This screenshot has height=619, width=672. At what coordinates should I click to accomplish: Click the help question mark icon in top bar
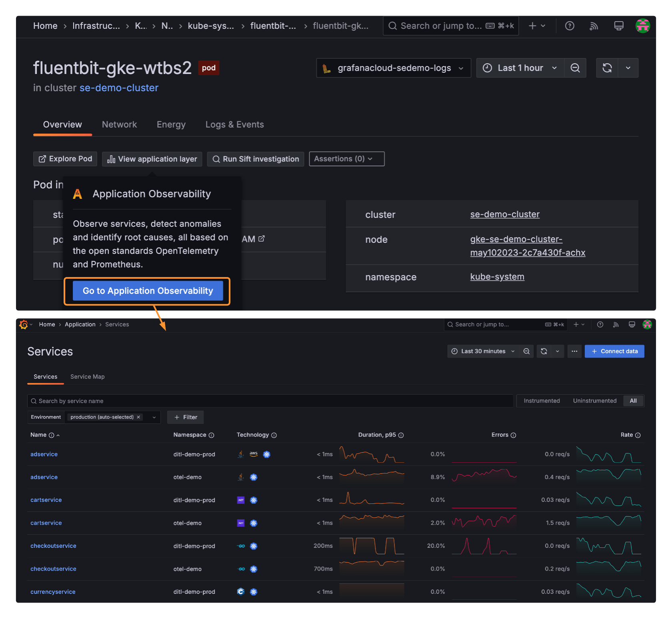tap(570, 26)
